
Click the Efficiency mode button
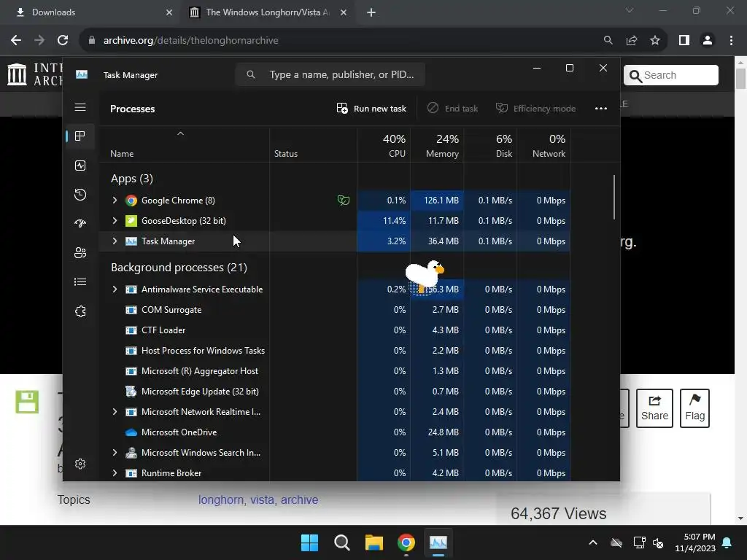tap(535, 109)
